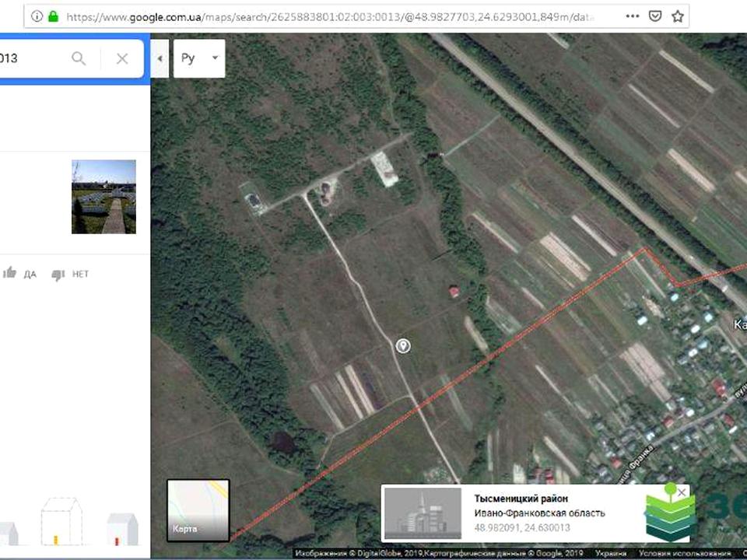This screenshot has height=560, width=747.
Task: Bookmark this page with the star icon
Action: tap(678, 16)
